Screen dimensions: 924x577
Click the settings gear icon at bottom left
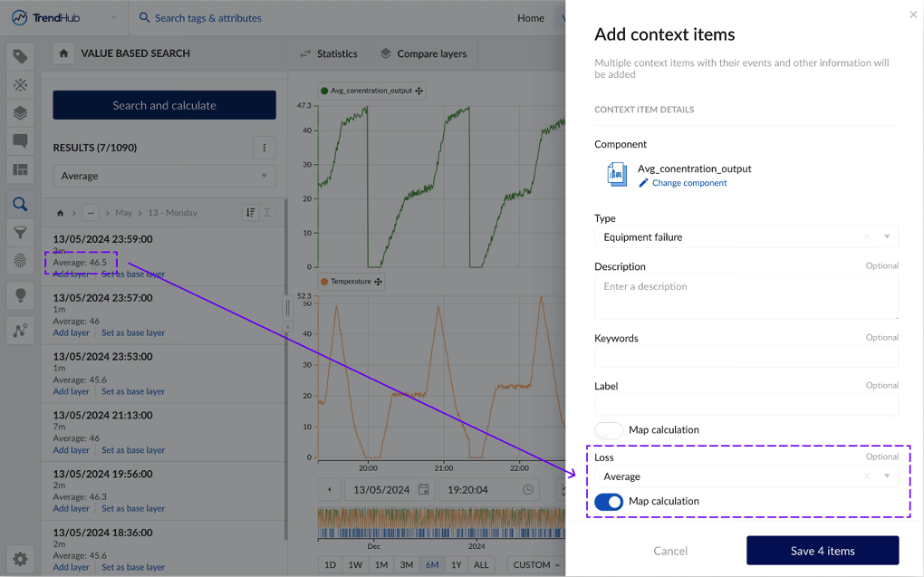tap(20, 559)
